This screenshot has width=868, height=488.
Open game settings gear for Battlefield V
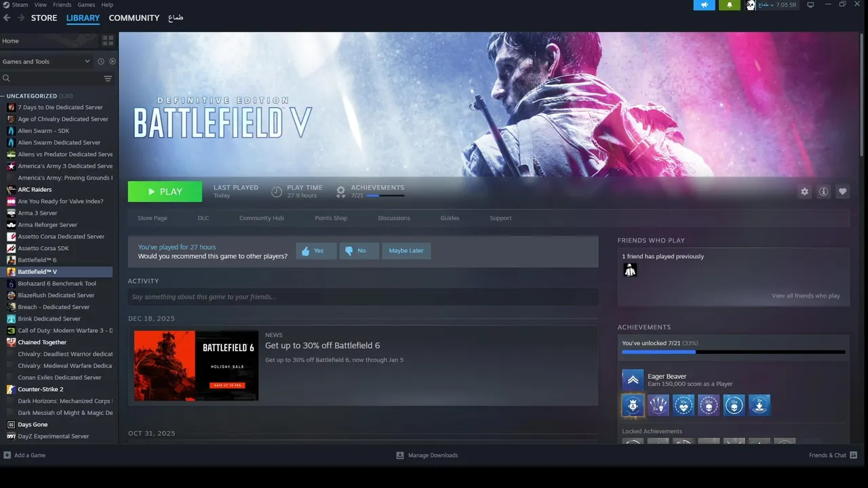click(x=804, y=192)
